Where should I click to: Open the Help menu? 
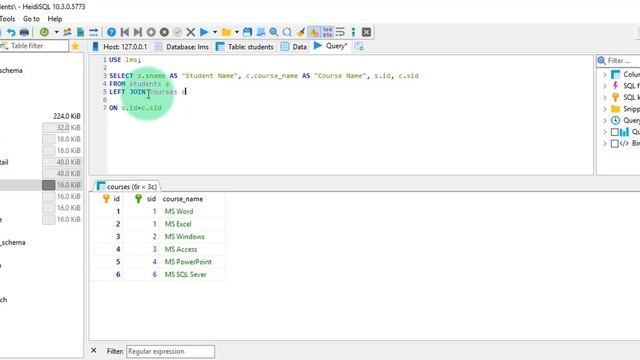coord(55,19)
